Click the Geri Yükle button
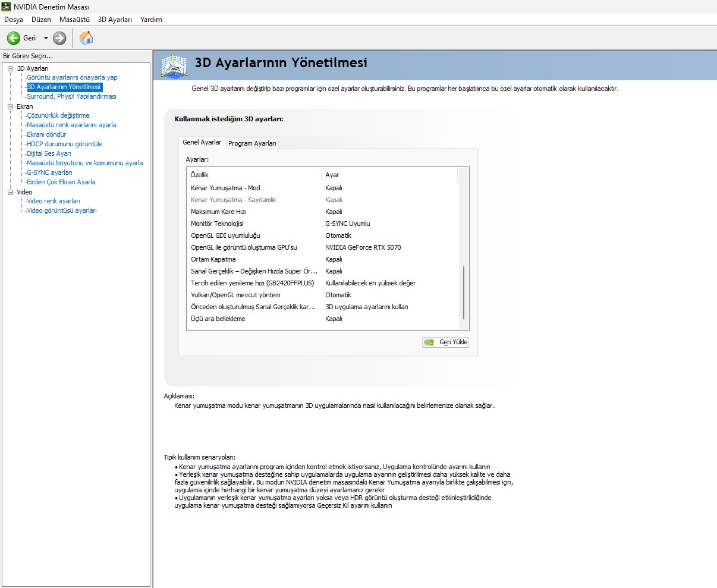 [445, 342]
